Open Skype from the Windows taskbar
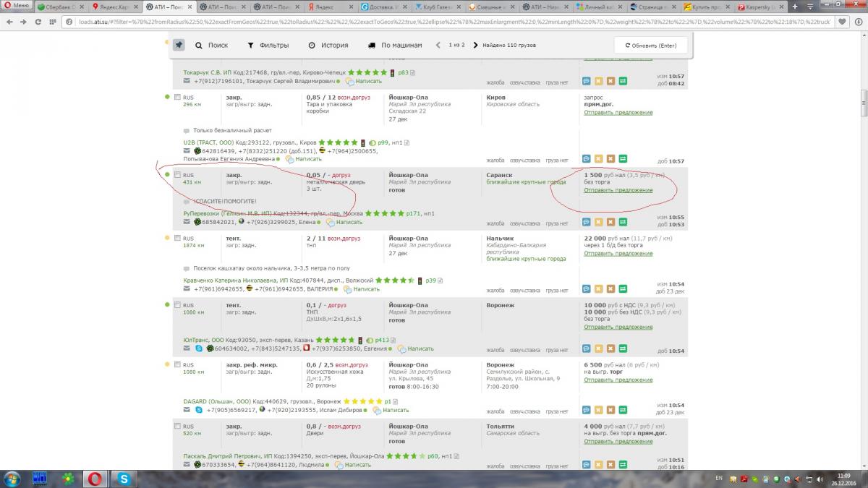868x488 pixels. tap(124, 478)
